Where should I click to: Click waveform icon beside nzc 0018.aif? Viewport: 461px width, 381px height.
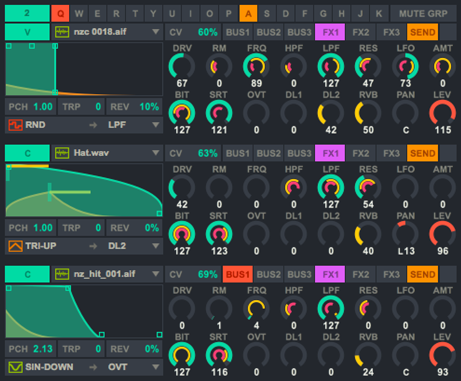pos(62,32)
